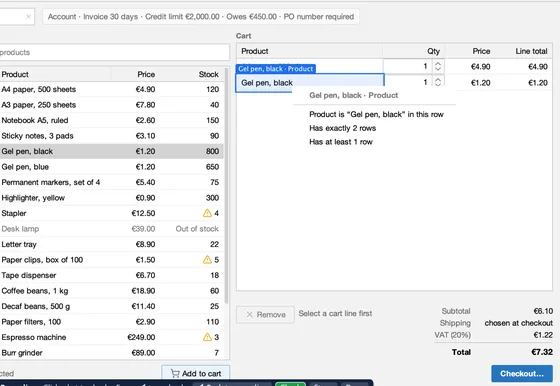
Task: Select 'Notebook A5, ruled' product row
Action: (x=112, y=120)
